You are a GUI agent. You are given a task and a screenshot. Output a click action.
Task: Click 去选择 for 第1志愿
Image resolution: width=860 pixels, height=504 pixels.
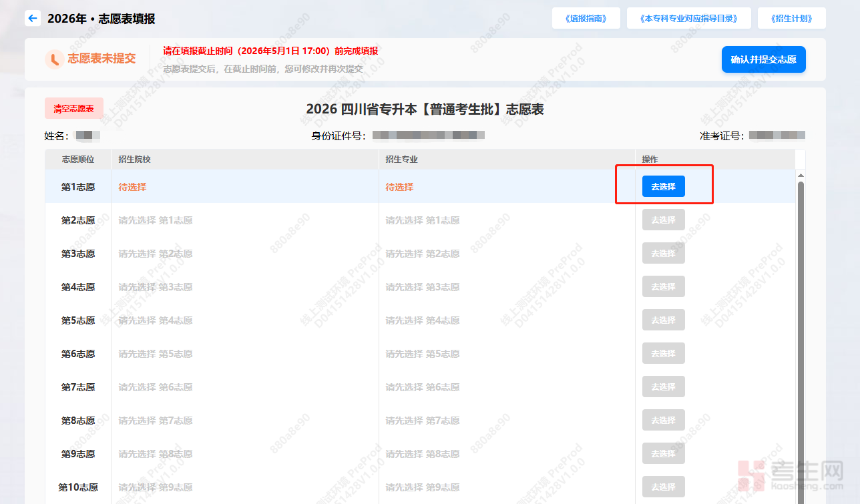click(663, 187)
